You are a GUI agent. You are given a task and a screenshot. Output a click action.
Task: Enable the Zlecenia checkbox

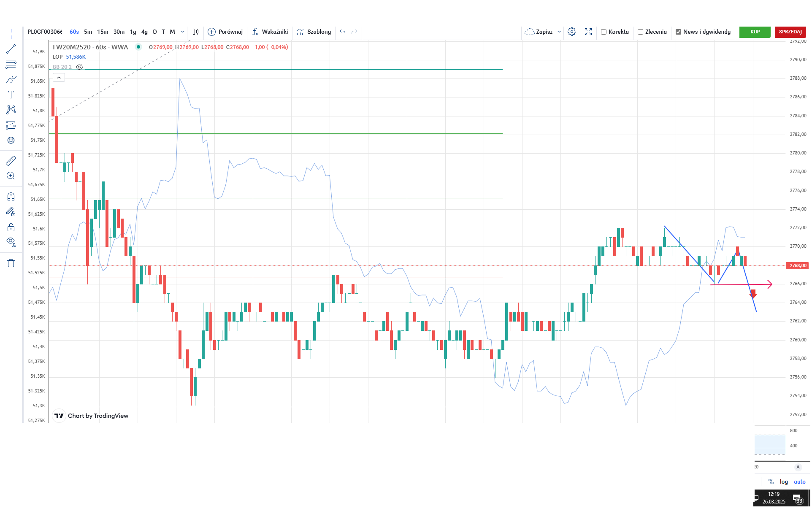click(641, 32)
